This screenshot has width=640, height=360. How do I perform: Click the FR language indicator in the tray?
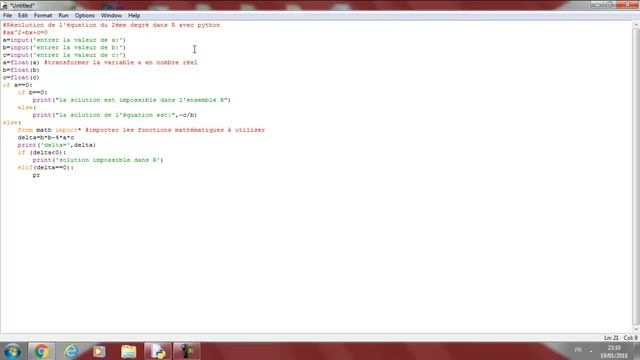578,350
